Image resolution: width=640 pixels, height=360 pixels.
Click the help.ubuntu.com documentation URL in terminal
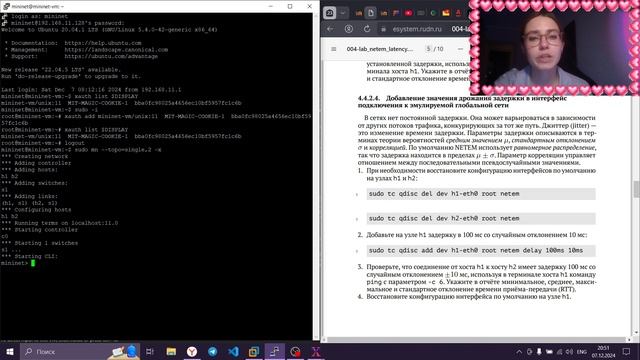103,43
